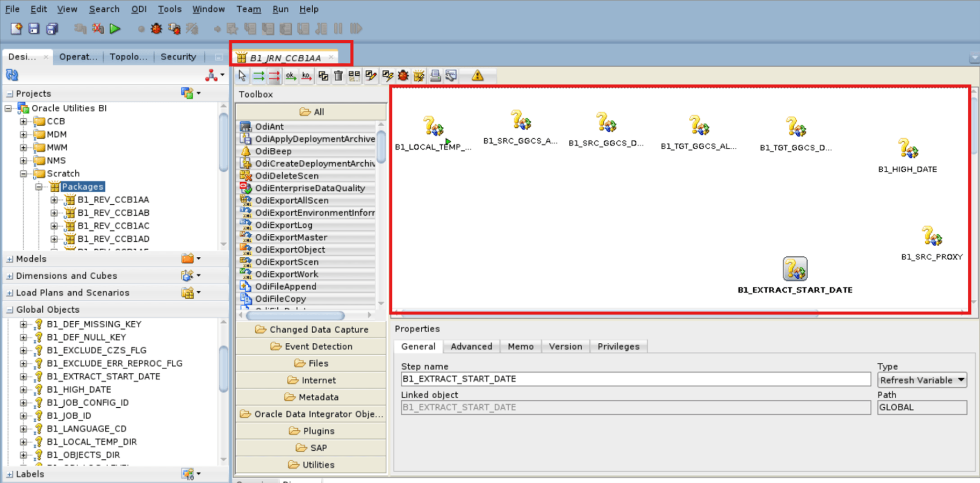Image resolution: width=980 pixels, height=483 pixels.
Task: Click the disconnect icon with red X
Action: [x=97, y=28]
